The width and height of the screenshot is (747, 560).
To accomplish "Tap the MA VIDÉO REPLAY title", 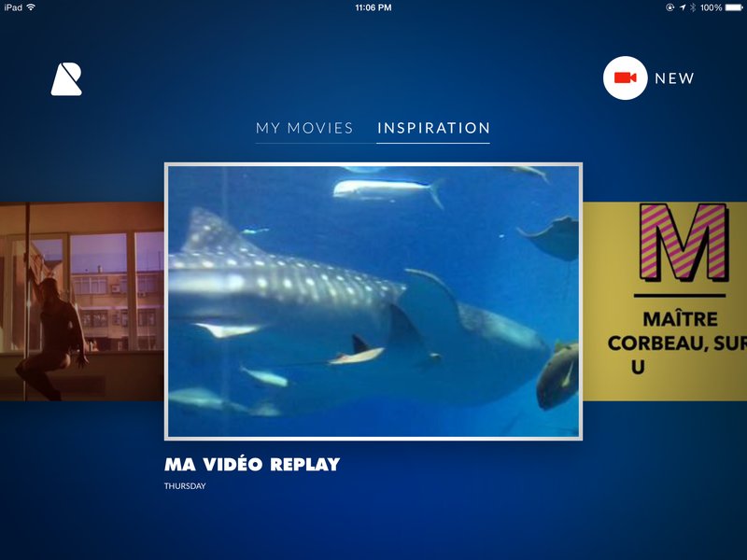I will pos(252,464).
